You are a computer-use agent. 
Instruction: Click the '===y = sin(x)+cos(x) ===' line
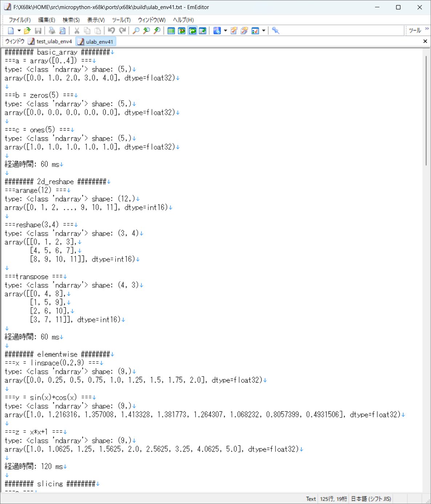48,397
